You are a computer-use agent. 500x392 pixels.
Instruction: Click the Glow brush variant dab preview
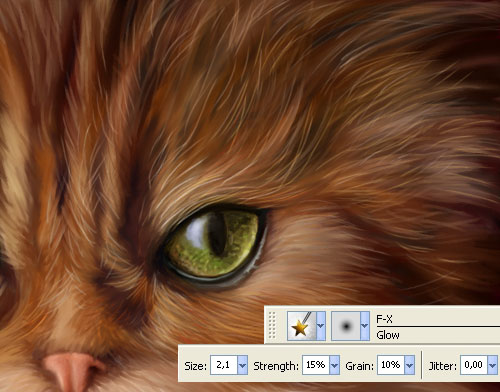[346, 326]
